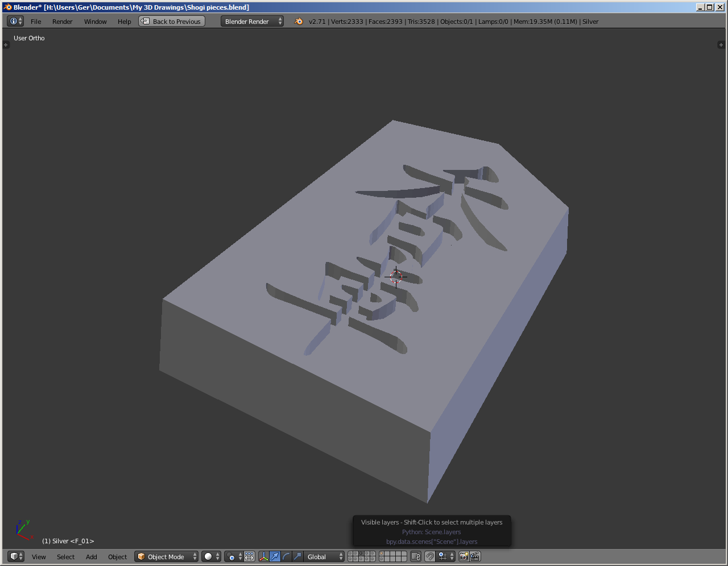Click the 'v2.71' version text
This screenshot has height=566, width=728.
[x=317, y=22]
